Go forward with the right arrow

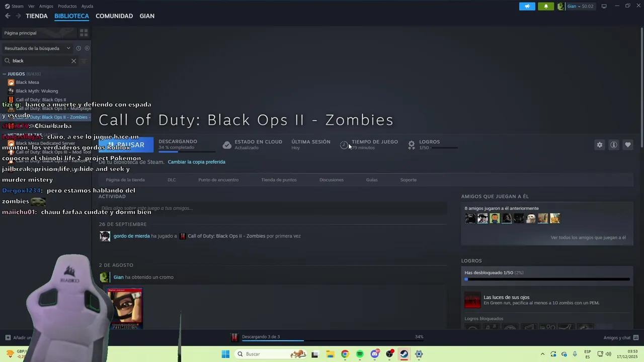click(x=18, y=16)
